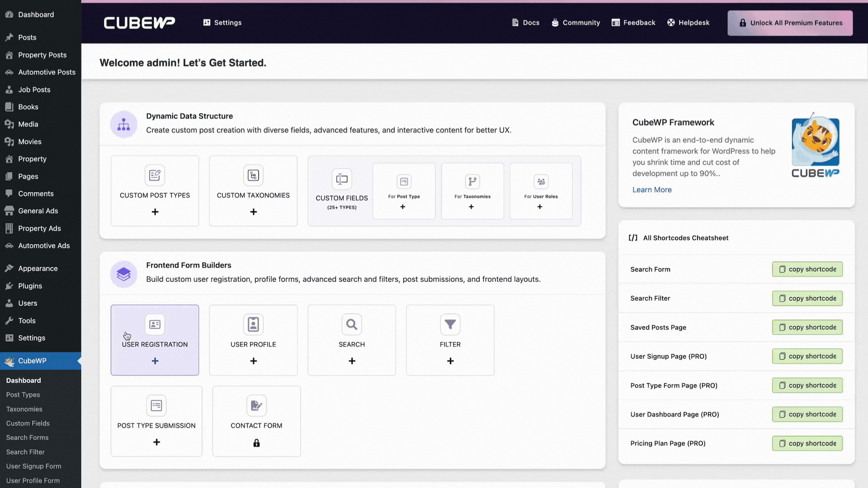Open the Feedback link in header
868x488 pixels.
pyautogui.click(x=633, y=23)
